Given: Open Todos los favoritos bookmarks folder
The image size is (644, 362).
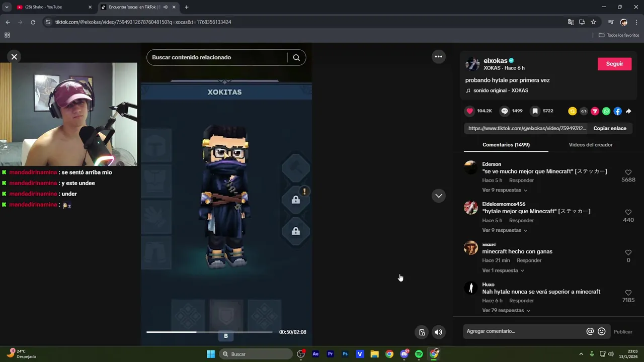Looking at the screenshot, I should pyautogui.click(x=619, y=35).
